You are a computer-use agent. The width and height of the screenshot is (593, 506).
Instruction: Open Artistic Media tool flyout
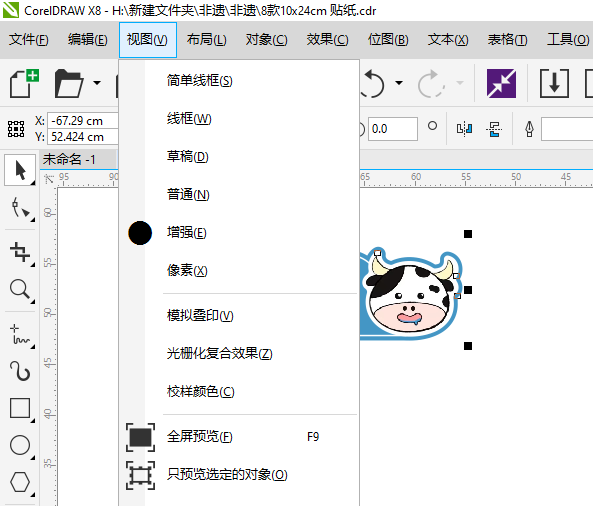click(20, 371)
